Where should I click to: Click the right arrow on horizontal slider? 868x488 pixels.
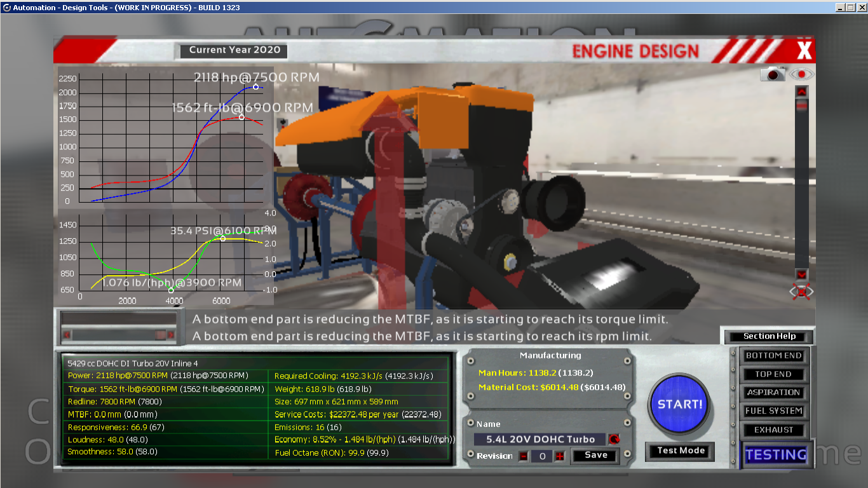(170, 334)
